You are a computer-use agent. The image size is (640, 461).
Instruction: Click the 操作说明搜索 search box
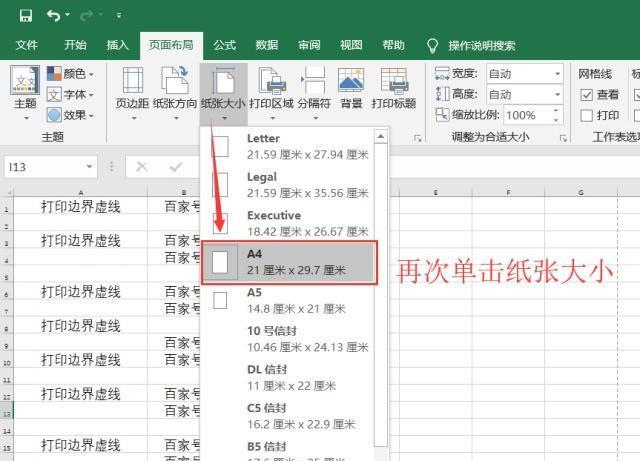click(x=481, y=45)
